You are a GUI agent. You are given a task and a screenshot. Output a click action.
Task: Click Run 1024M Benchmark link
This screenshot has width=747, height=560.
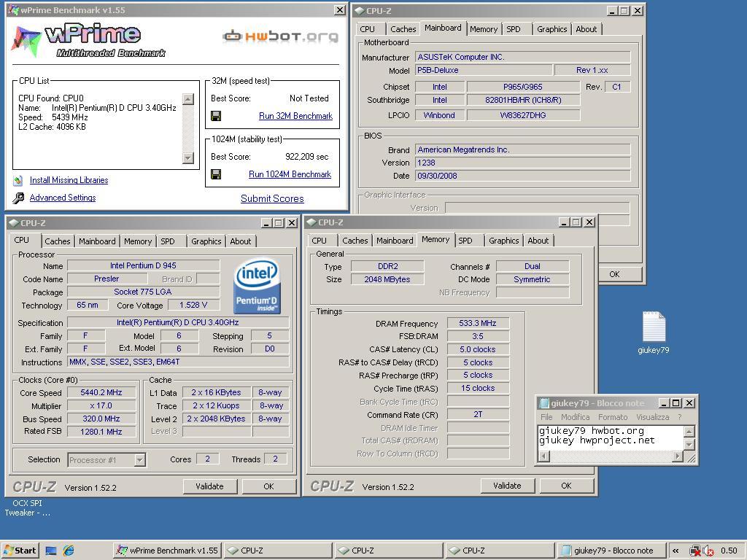[290, 174]
